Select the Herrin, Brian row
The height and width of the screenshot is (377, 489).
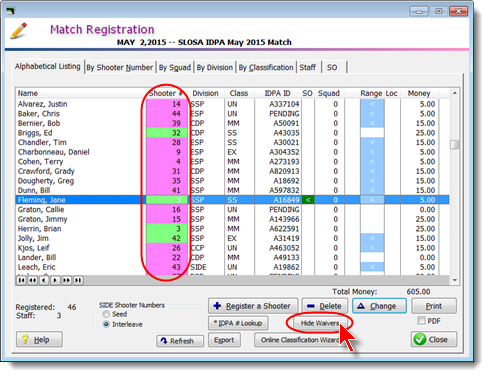(232, 229)
